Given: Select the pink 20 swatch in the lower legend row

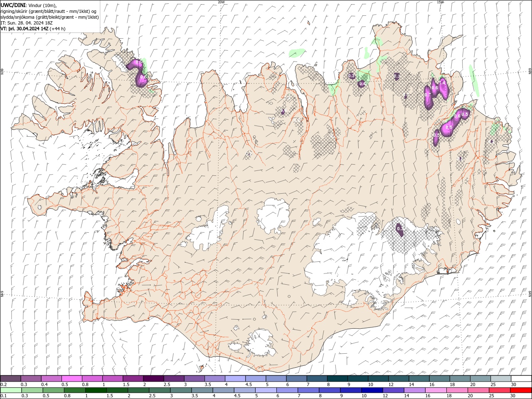Looking at the screenshot, I should [x=478, y=390].
